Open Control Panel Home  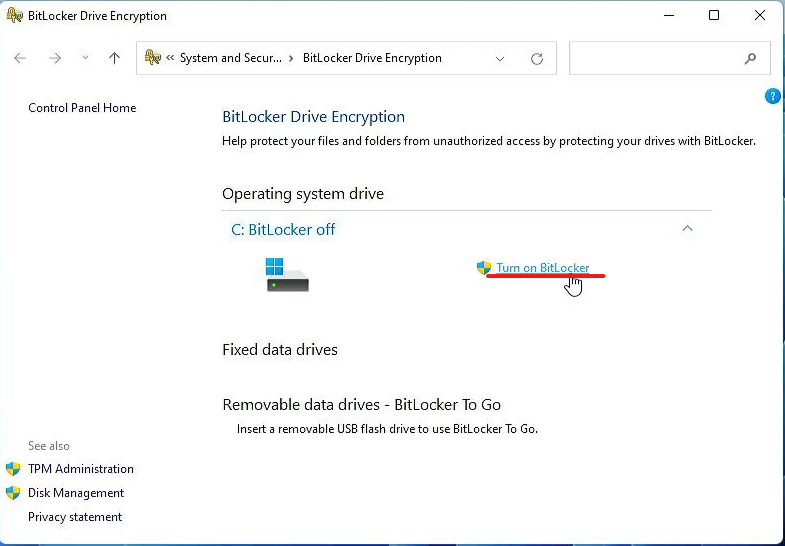[82, 108]
